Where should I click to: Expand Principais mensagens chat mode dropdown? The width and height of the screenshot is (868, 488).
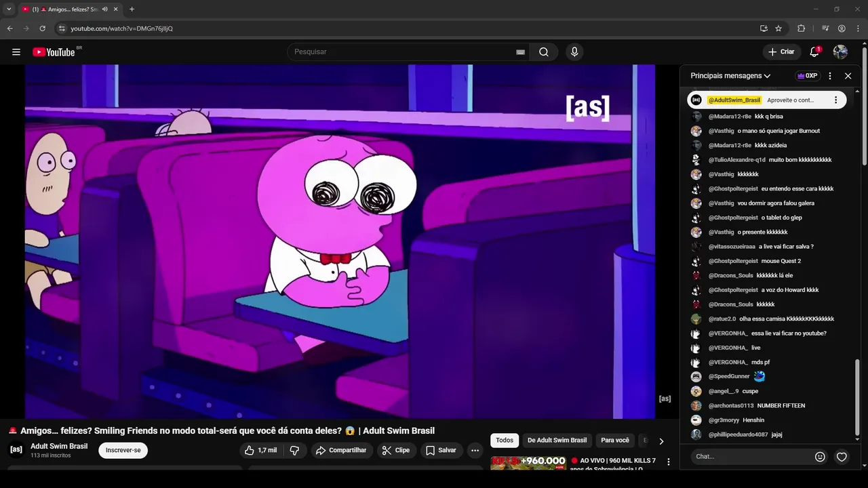(730, 76)
